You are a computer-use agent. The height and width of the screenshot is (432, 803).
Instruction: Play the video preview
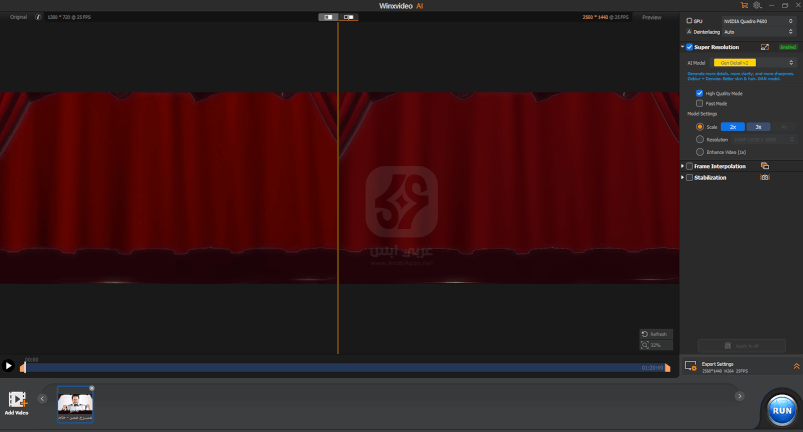tap(8, 367)
